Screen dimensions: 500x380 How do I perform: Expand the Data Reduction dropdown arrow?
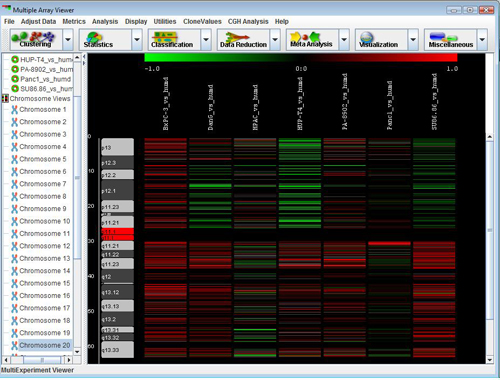click(x=275, y=40)
